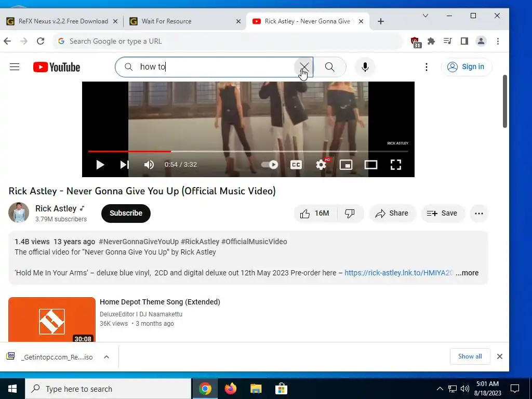Dislike the video with thumbs down
The image size is (532, 399).
click(x=350, y=214)
